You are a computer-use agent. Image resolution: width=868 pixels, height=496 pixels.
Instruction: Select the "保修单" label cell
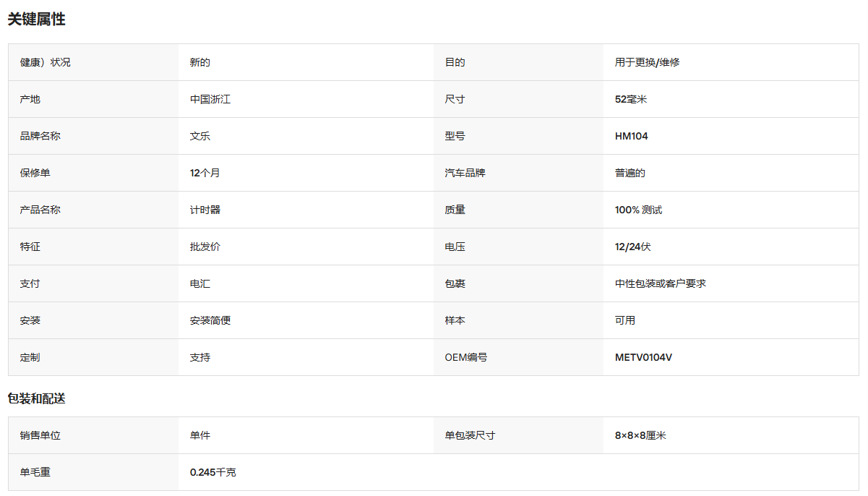click(93, 173)
